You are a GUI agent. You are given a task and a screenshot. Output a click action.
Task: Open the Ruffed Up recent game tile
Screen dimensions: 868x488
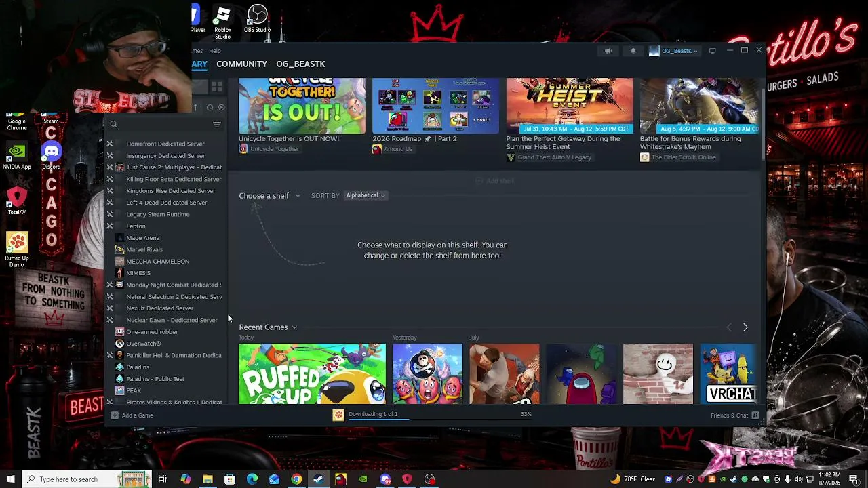[312, 374]
